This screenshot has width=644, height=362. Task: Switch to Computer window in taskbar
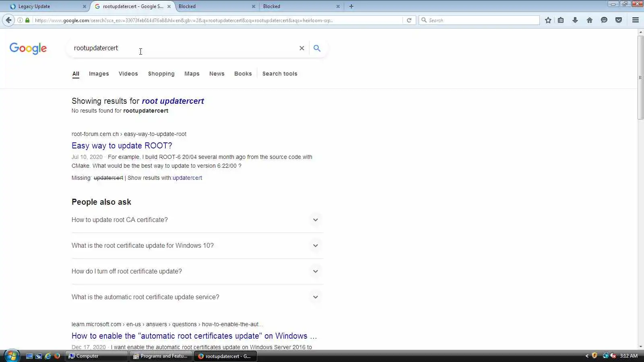coord(97,356)
